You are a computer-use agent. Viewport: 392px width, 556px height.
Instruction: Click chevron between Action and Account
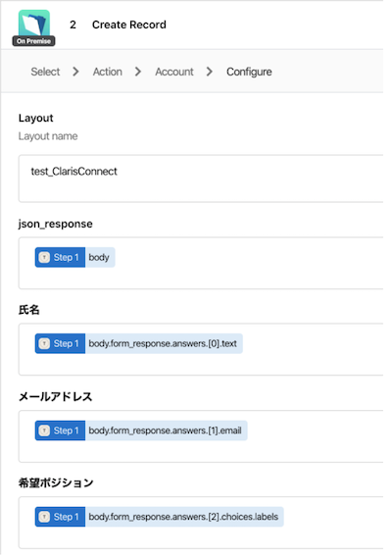tap(138, 72)
